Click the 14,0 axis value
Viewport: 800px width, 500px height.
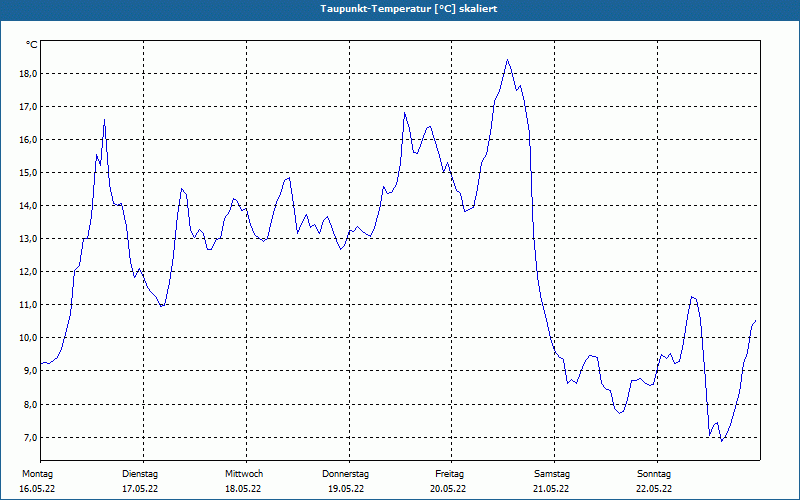point(28,206)
